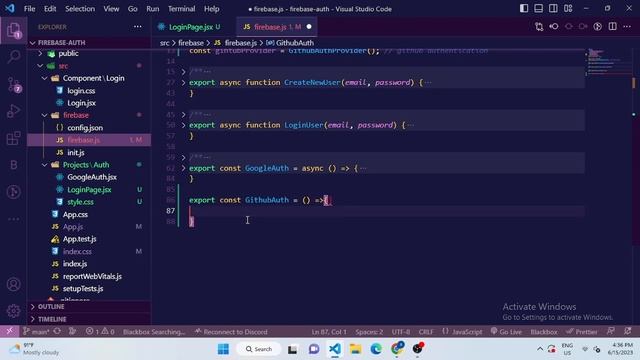Unfold the LoginUser function
The image size is (640, 360).
(183, 125)
